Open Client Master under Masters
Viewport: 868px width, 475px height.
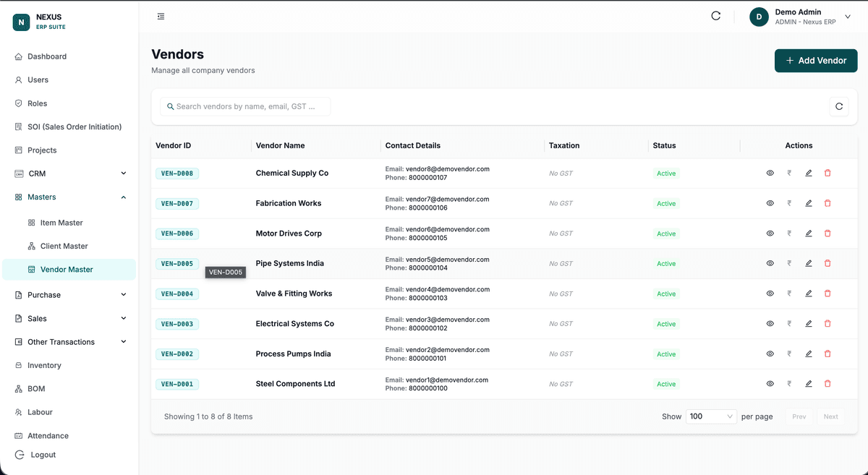pos(69,246)
